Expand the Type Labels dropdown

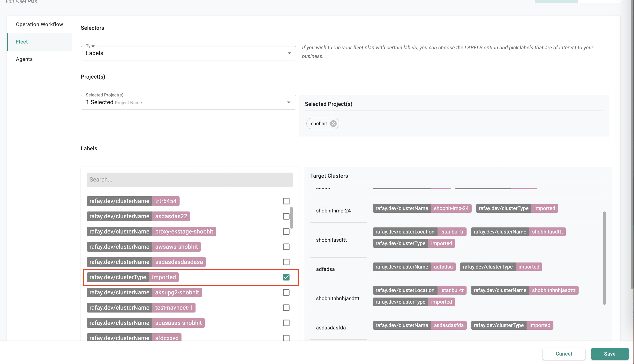pos(188,53)
